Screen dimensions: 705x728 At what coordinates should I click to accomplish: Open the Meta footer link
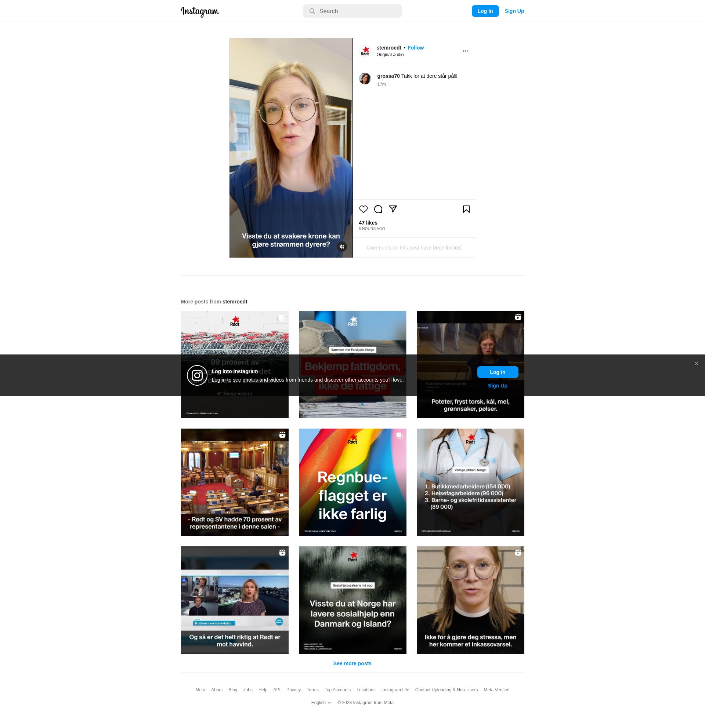pos(200,690)
